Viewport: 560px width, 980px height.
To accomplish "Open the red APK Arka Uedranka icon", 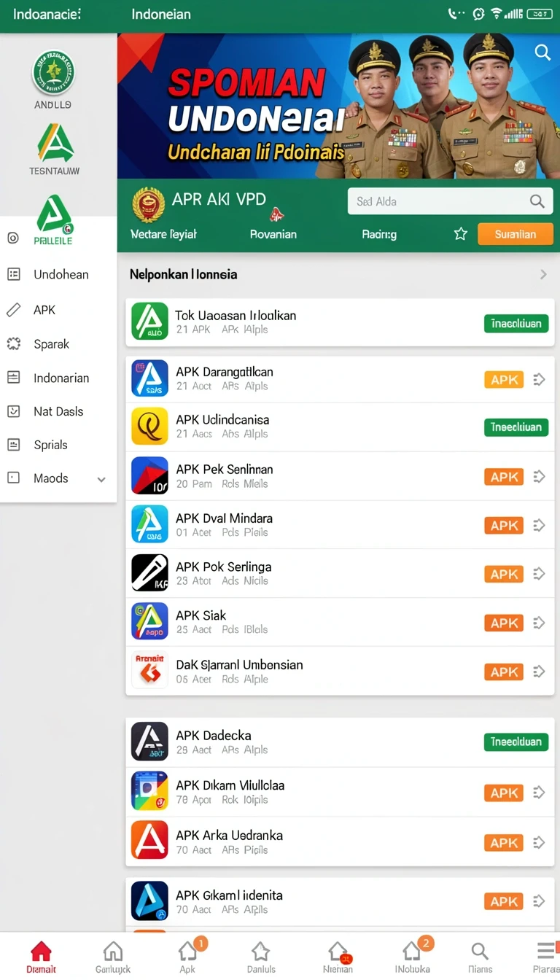I will (x=149, y=841).
